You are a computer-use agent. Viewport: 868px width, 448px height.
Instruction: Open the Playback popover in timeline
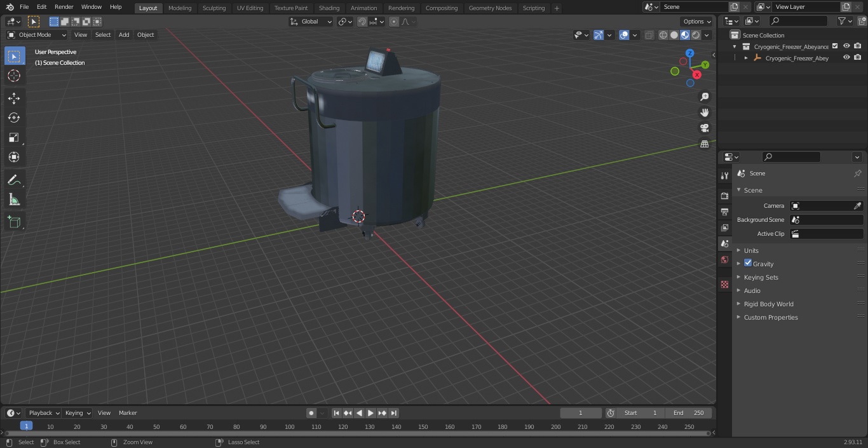coord(44,413)
